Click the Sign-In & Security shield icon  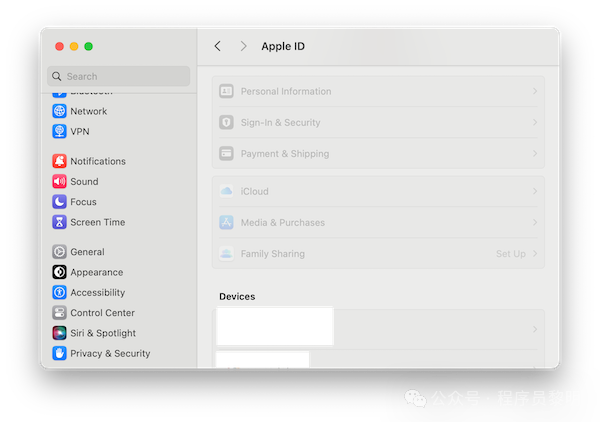click(226, 122)
